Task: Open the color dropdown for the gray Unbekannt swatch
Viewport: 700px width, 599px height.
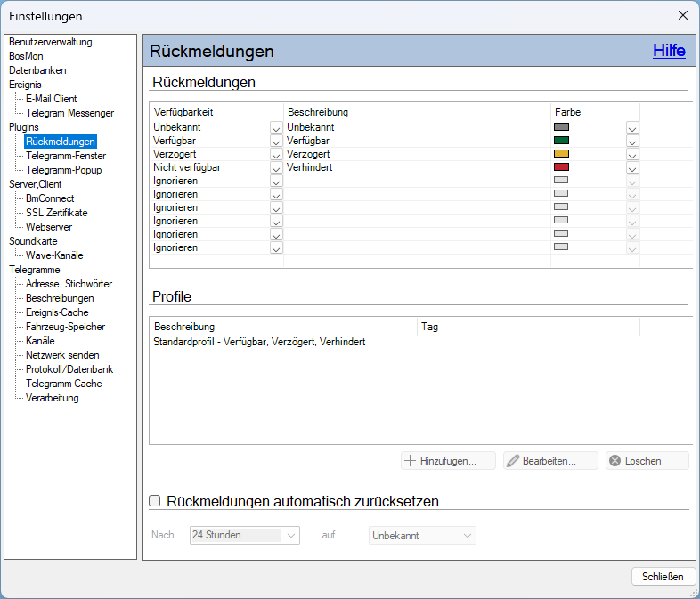Action: [x=632, y=128]
